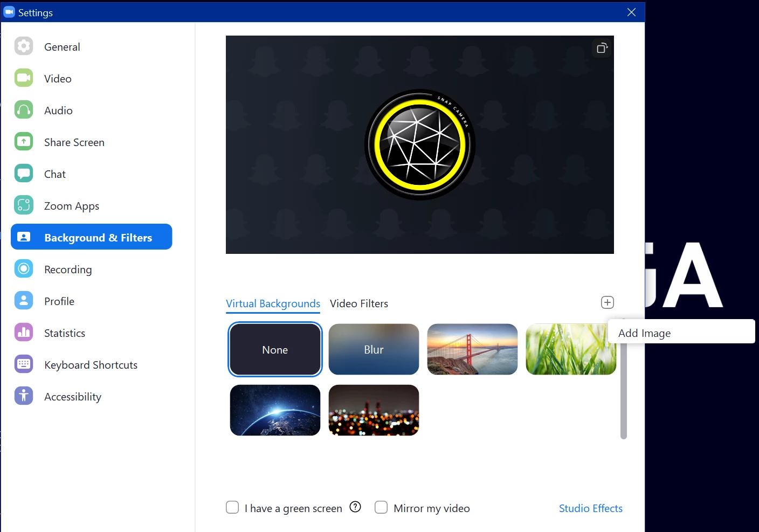Open Audio settings via headphone icon
This screenshot has width=759, height=532.
(24, 110)
